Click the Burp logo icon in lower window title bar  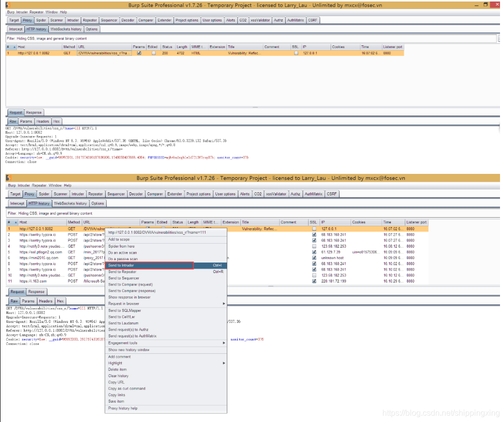[8, 178]
